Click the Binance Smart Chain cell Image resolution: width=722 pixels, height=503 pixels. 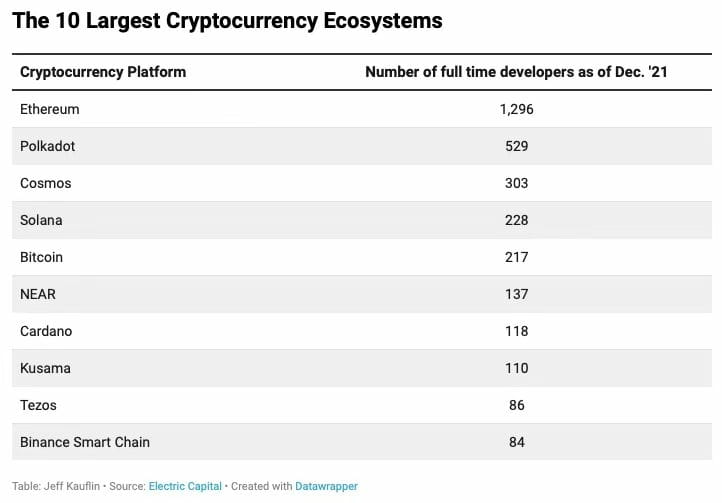pos(85,442)
